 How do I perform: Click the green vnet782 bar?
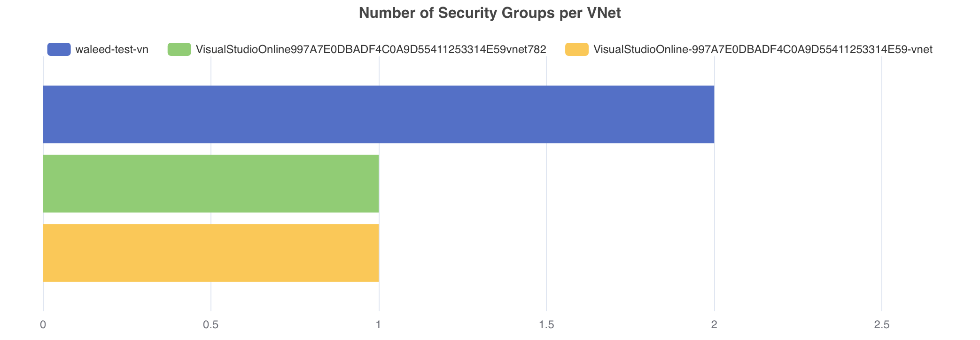pyautogui.click(x=211, y=184)
